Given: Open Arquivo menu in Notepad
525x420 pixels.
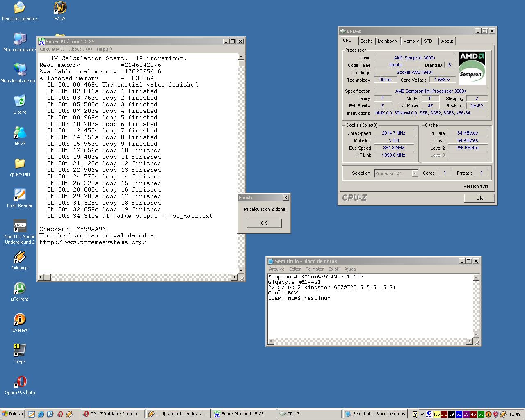Looking at the screenshot, I should [276, 269].
